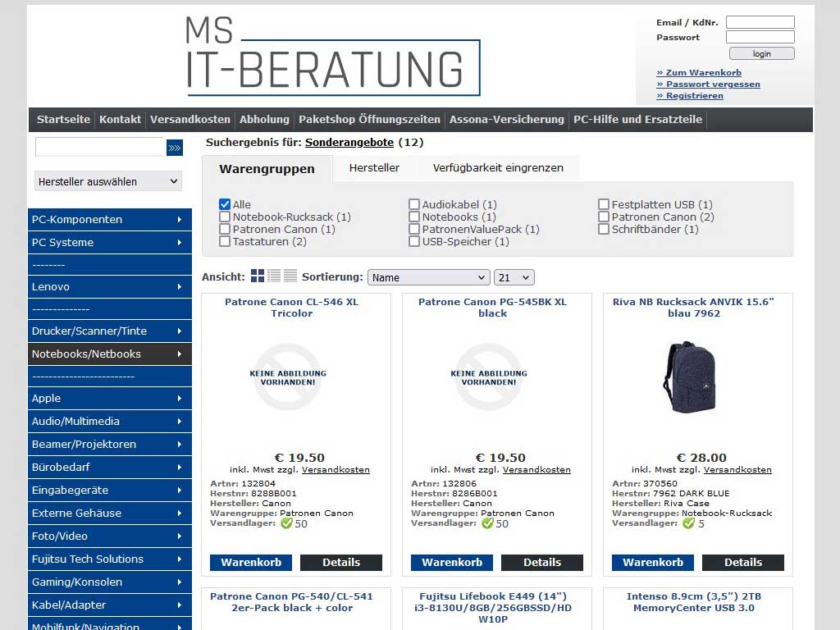This screenshot has height=630, width=840.
Task: Open Riva rucksack product image
Action: pyautogui.click(x=690, y=377)
